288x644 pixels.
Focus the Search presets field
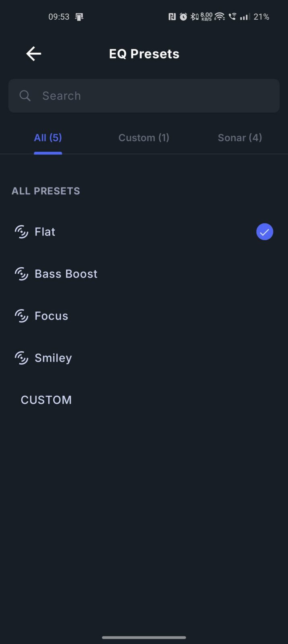(x=144, y=96)
